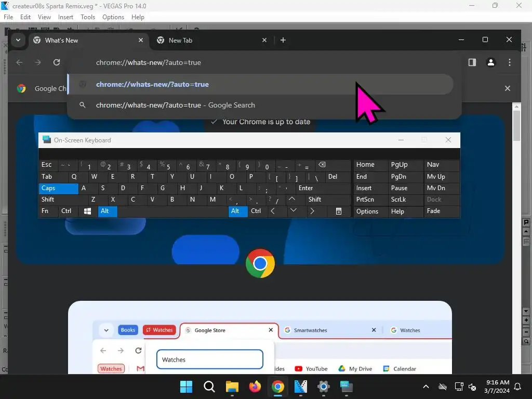Switch to Chrome on the taskbar
532x399 pixels.
277,387
